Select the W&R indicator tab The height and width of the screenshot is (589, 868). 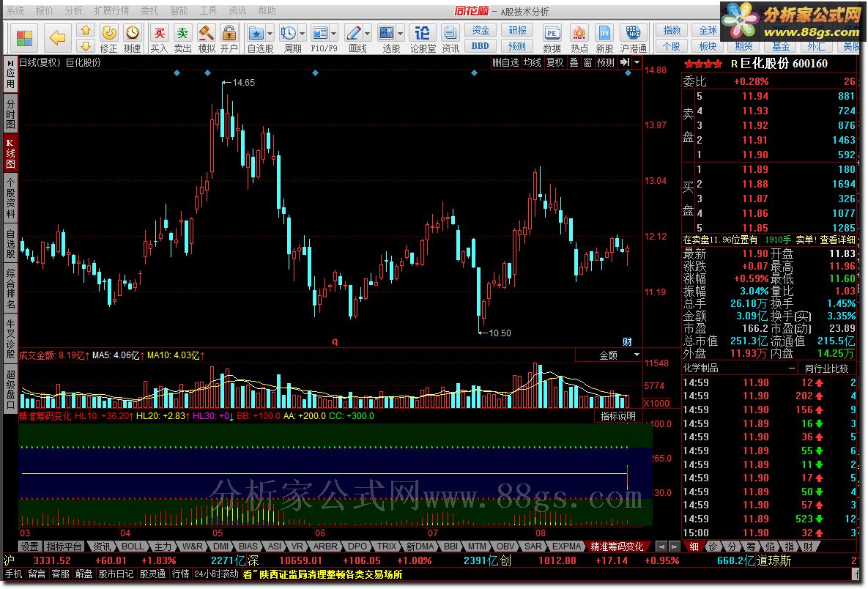(192, 547)
